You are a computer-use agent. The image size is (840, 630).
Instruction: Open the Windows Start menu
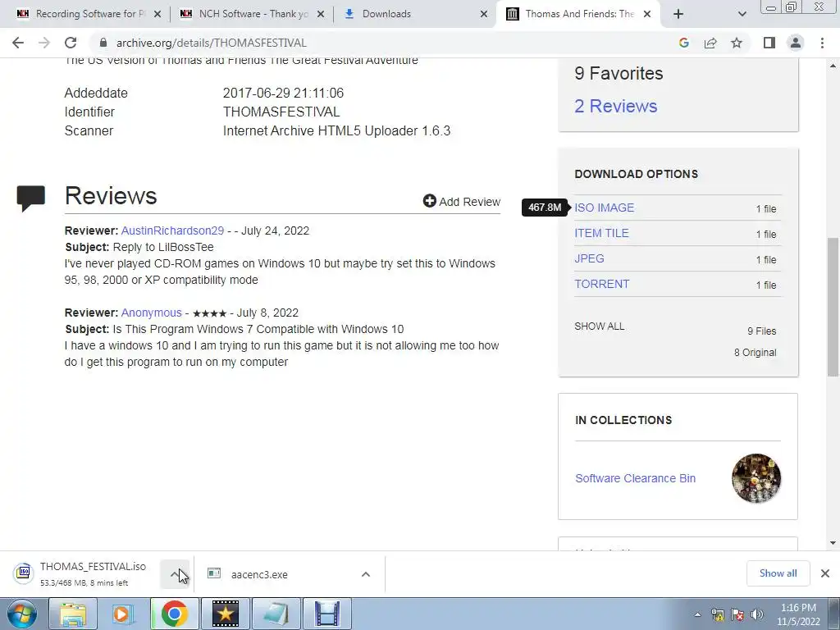[x=21, y=614]
